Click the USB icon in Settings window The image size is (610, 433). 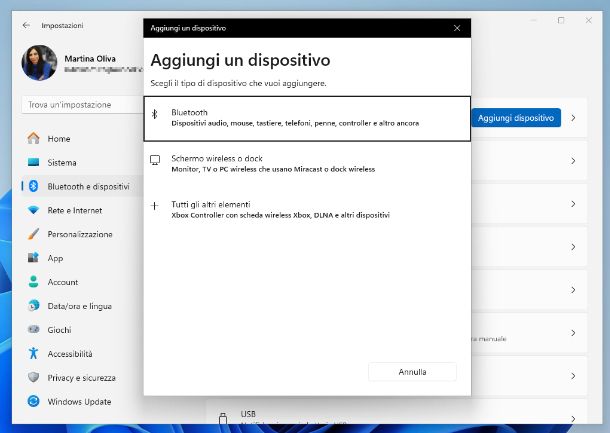click(223, 418)
